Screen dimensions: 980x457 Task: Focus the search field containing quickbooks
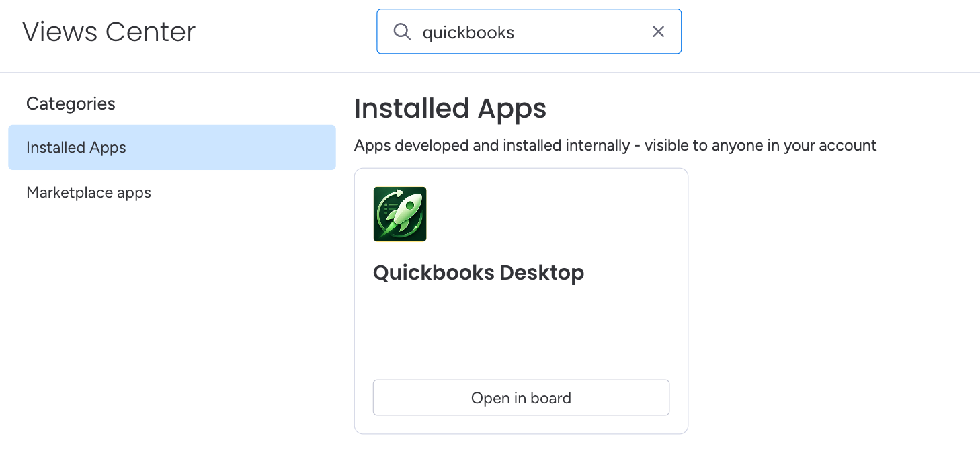tap(529, 32)
